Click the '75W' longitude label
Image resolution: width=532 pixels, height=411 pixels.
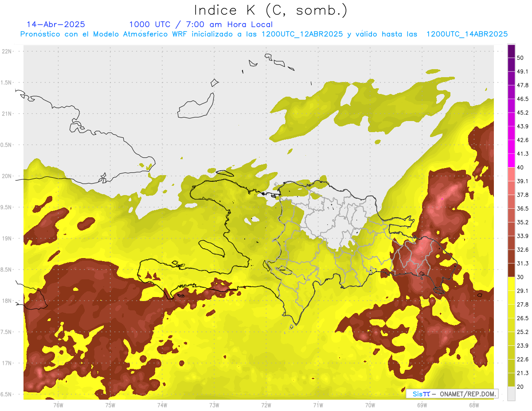pos(110,405)
